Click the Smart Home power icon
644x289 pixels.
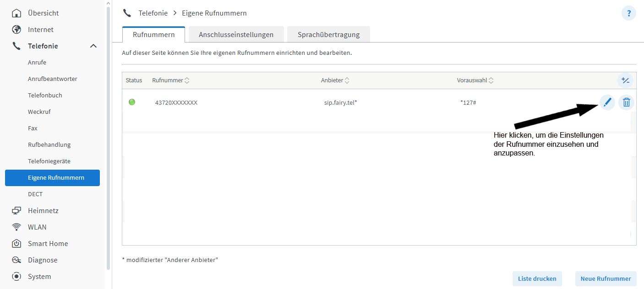pyautogui.click(x=16, y=244)
